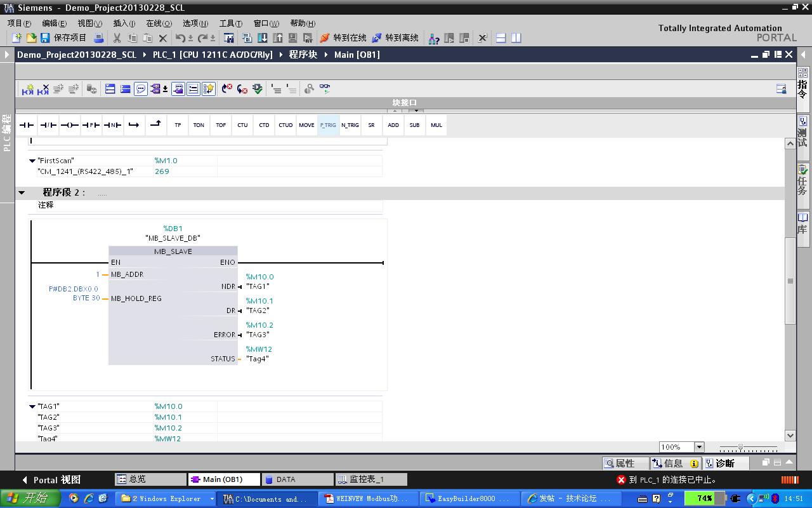Click the zoom slider handle
This screenshot has width=812, height=508.
pos(740,447)
